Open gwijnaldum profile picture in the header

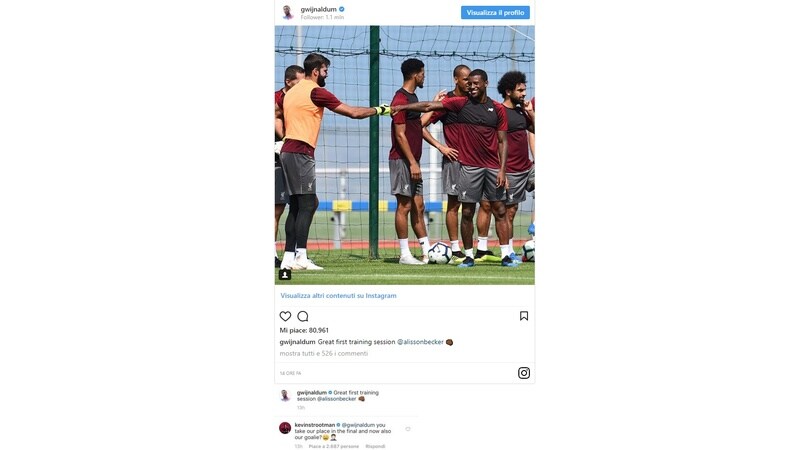288,12
